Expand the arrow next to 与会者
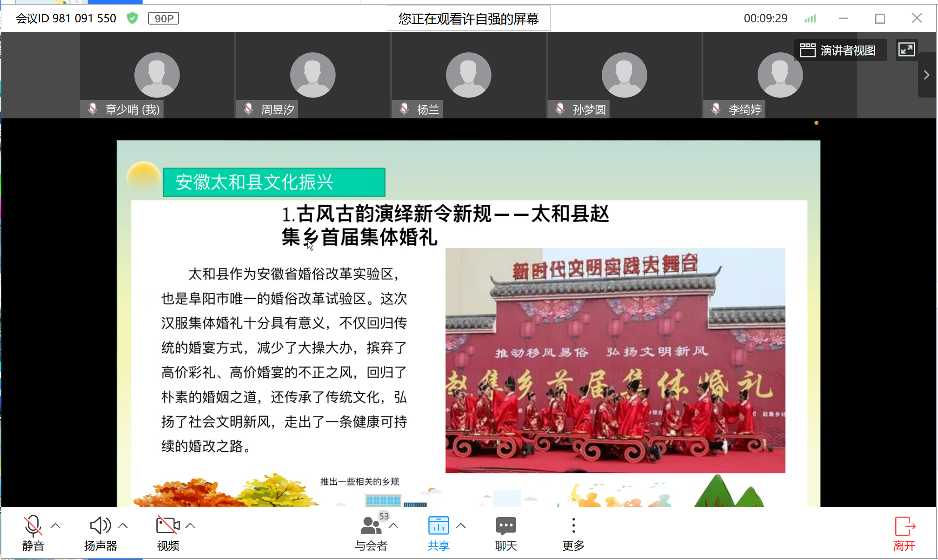The image size is (938, 560). coord(394,526)
